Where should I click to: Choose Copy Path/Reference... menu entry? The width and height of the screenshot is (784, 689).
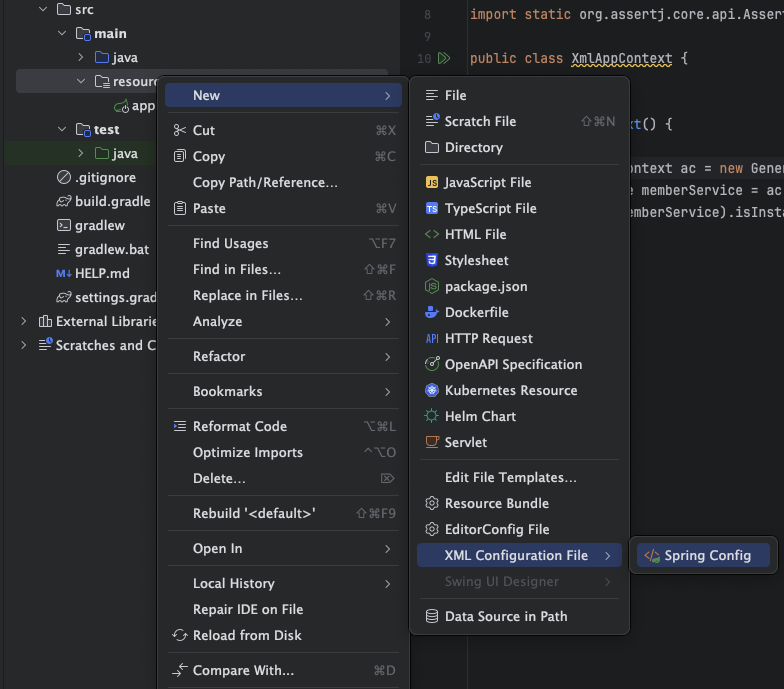coord(284,182)
